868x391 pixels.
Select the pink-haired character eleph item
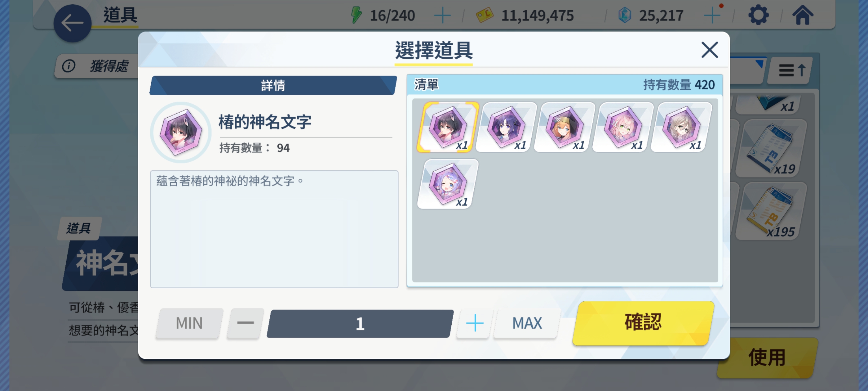pos(623,127)
